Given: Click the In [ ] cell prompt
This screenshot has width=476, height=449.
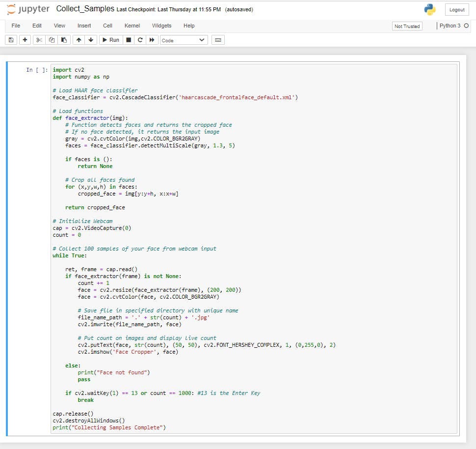Looking at the screenshot, I should pyautogui.click(x=37, y=70).
